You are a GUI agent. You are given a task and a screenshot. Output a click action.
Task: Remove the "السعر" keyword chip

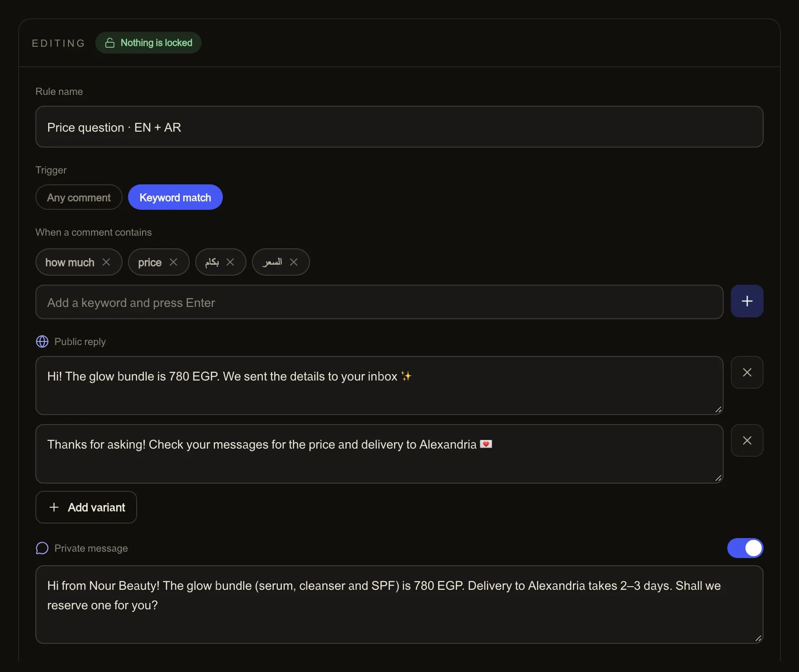pyautogui.click(x=294, y=262)
